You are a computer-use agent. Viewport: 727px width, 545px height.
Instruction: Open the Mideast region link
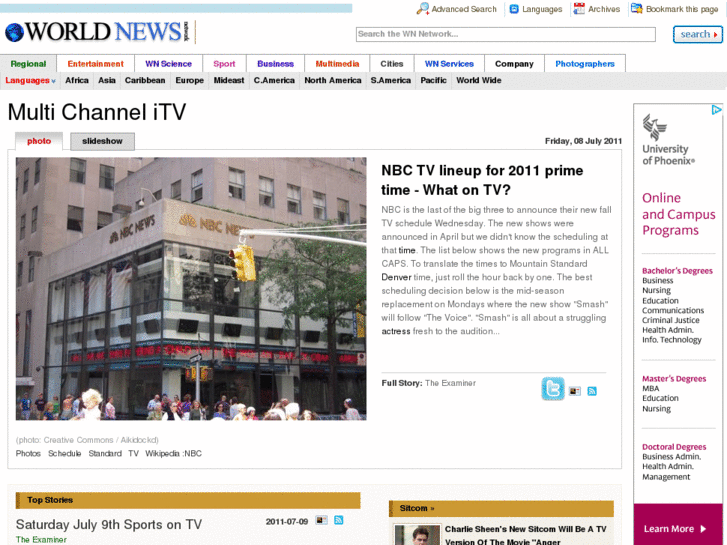pos(229,81)
